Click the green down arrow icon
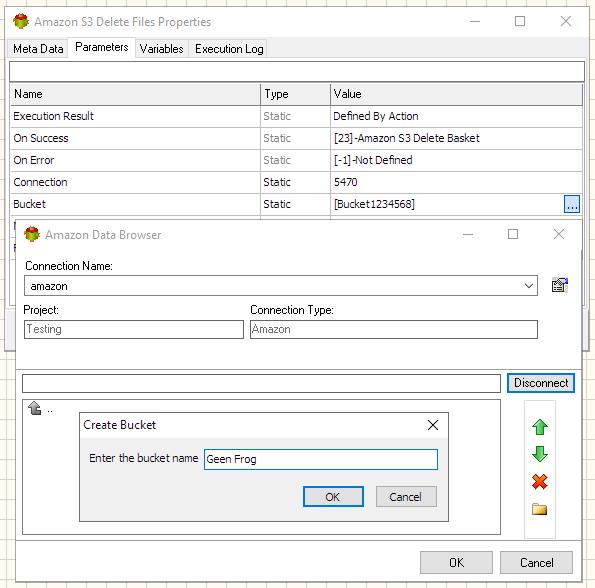The image size is (595, 588). (x=540, y=454)
